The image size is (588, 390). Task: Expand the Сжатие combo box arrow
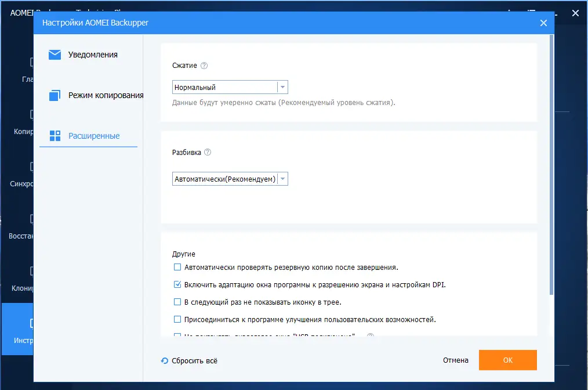[283, 87]
